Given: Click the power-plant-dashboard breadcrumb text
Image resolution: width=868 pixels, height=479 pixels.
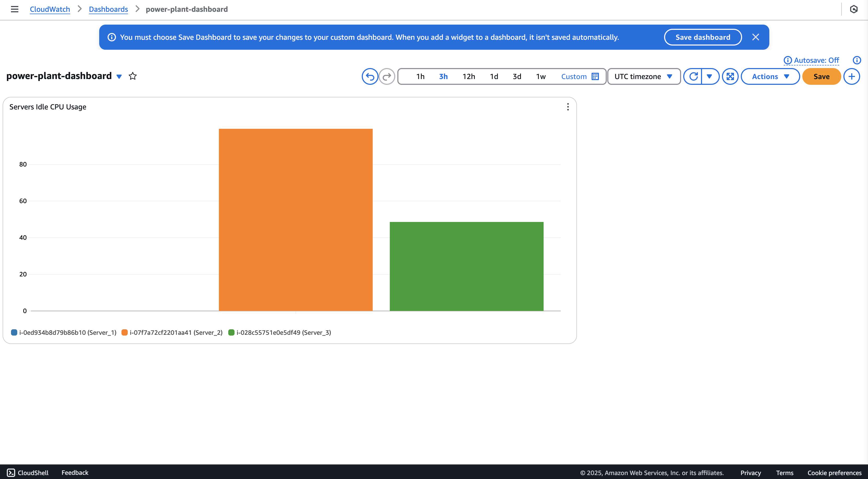Looking at the screenshot, I should pyautogui.click(x=187, y=9).
